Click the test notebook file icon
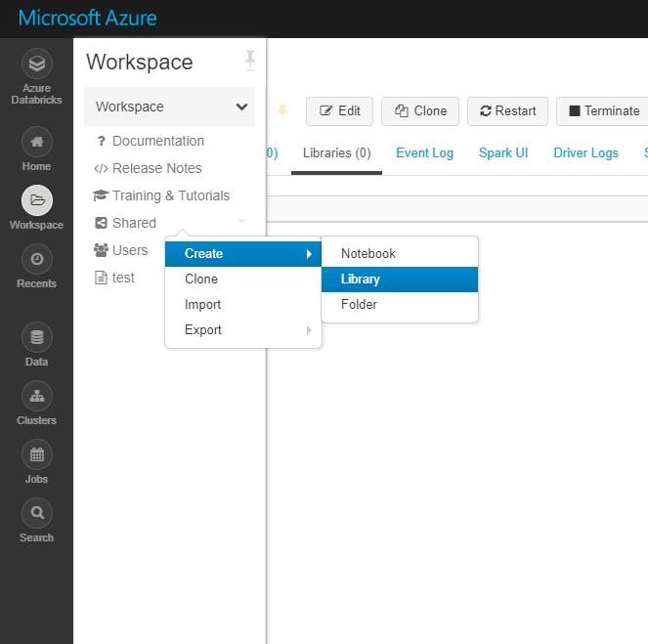Screen dimensions: 648x644 [101, 278]
